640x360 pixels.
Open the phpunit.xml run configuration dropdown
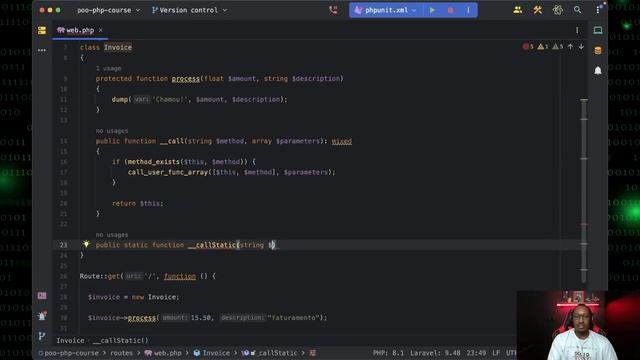386,10
